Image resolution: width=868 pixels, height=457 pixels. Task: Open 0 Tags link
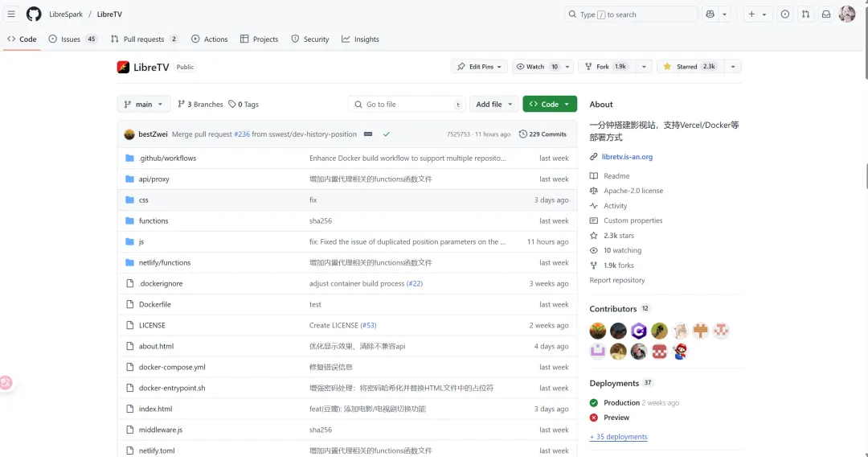[x=244, y=104]
